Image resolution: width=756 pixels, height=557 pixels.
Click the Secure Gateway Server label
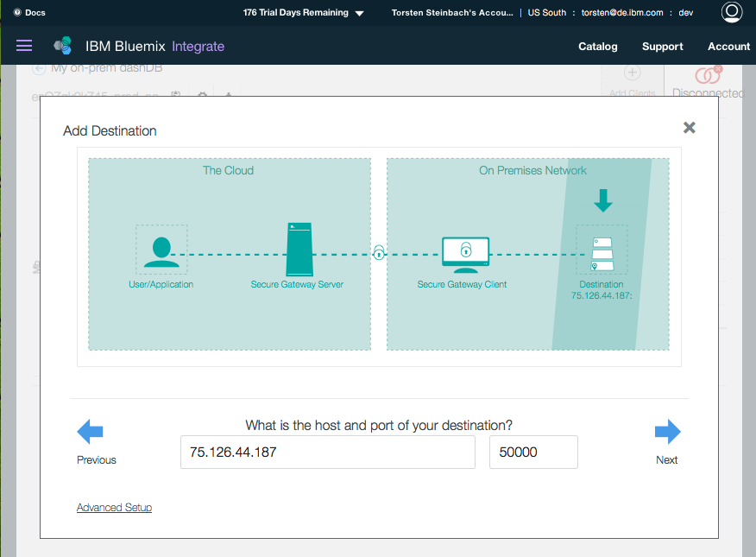pos(297,284)
